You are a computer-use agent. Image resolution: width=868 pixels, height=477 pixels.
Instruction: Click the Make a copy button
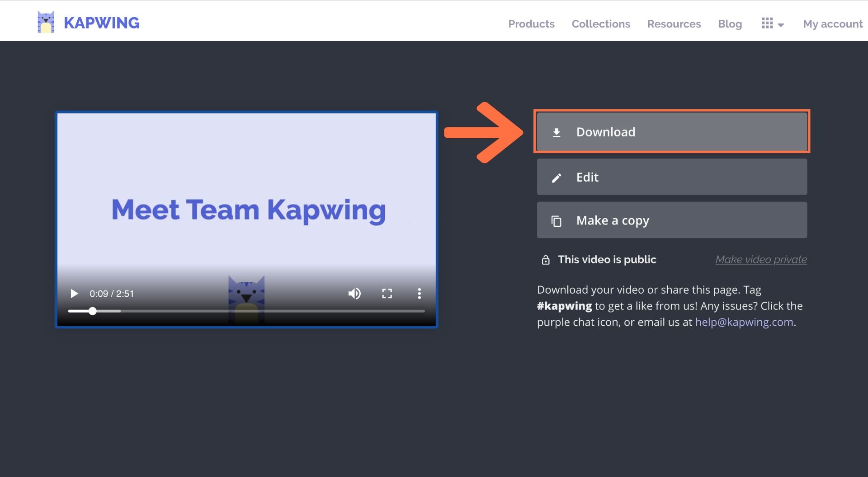pos(672,220)
